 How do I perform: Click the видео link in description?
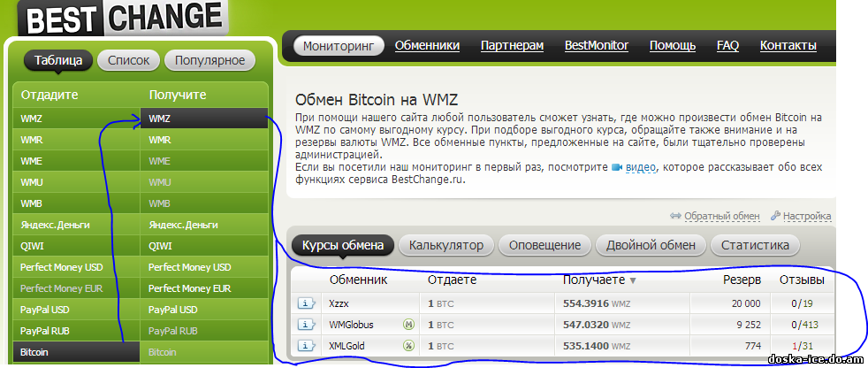(x=641, y=167)
